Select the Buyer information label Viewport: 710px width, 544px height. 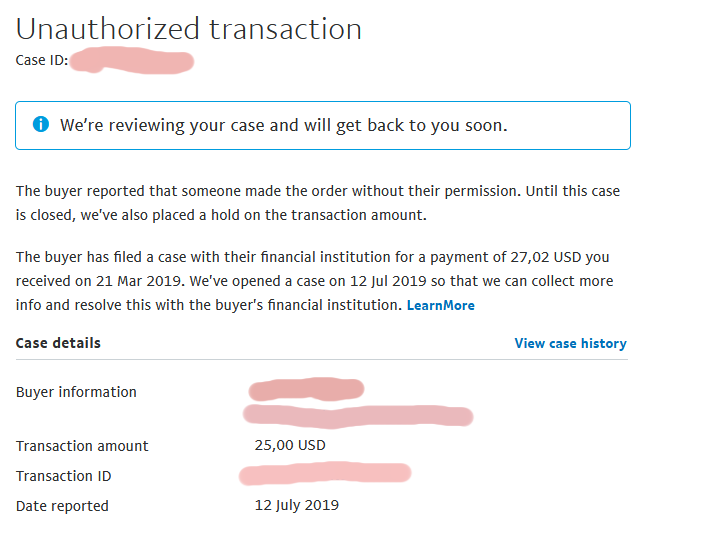click(76, 392)
